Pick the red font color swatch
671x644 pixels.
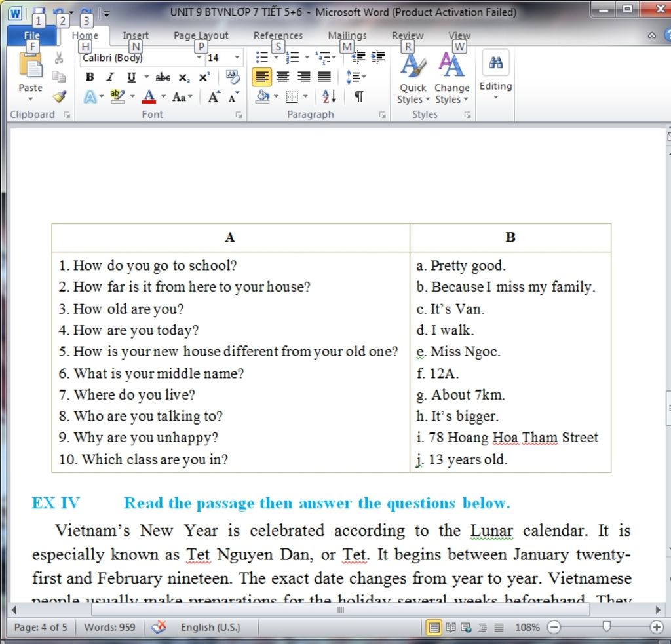click(x=149, y=97)
